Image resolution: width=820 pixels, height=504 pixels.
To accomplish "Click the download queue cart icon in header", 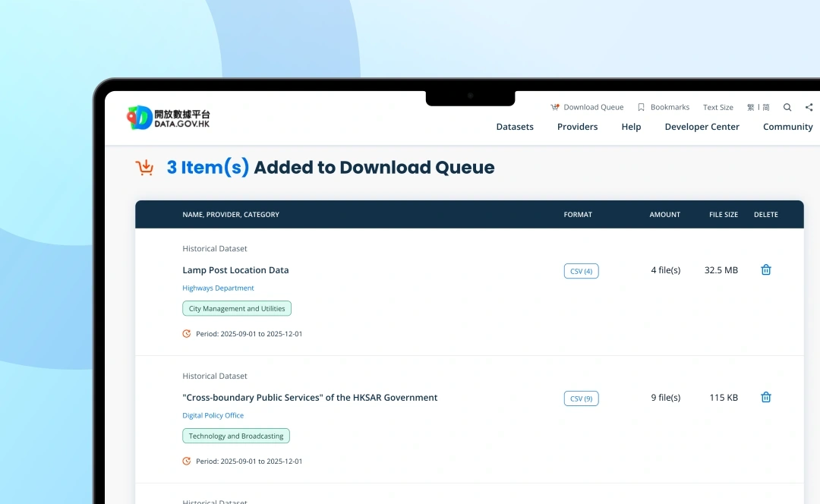I will (555, 107).
